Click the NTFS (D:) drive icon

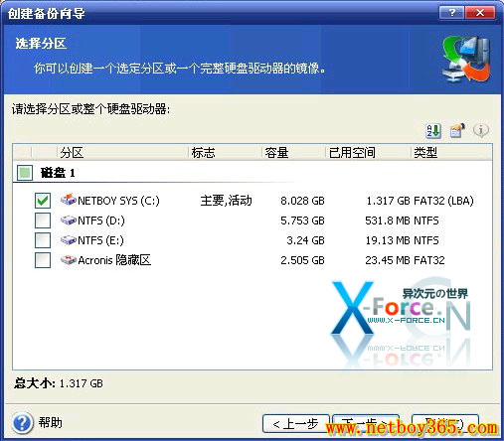(69, 220)
